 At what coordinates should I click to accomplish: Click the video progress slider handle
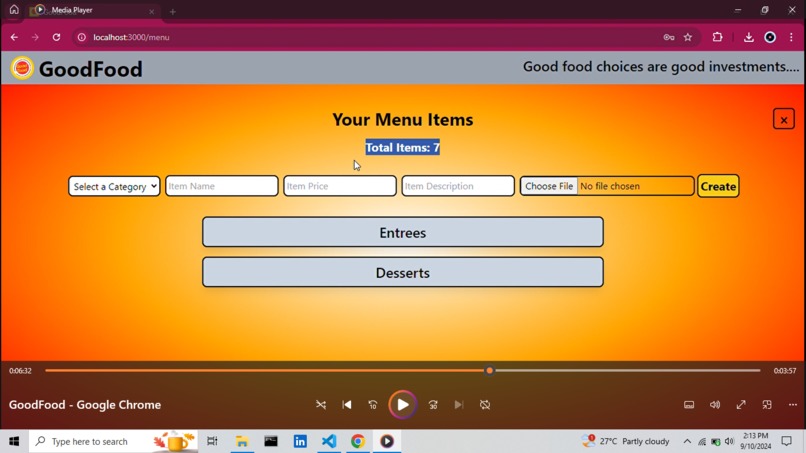pos(489,370)
